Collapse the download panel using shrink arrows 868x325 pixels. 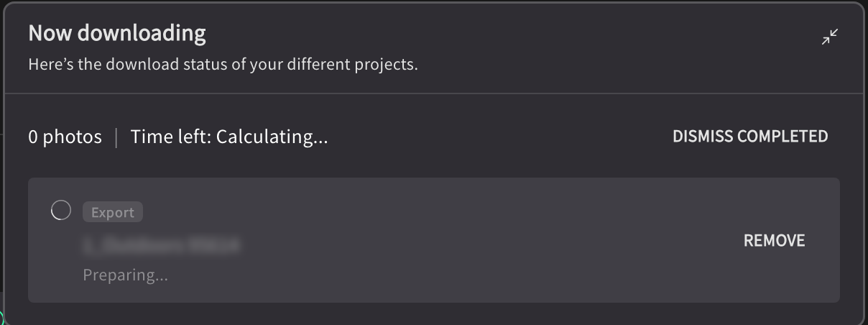tap(830, 37)
